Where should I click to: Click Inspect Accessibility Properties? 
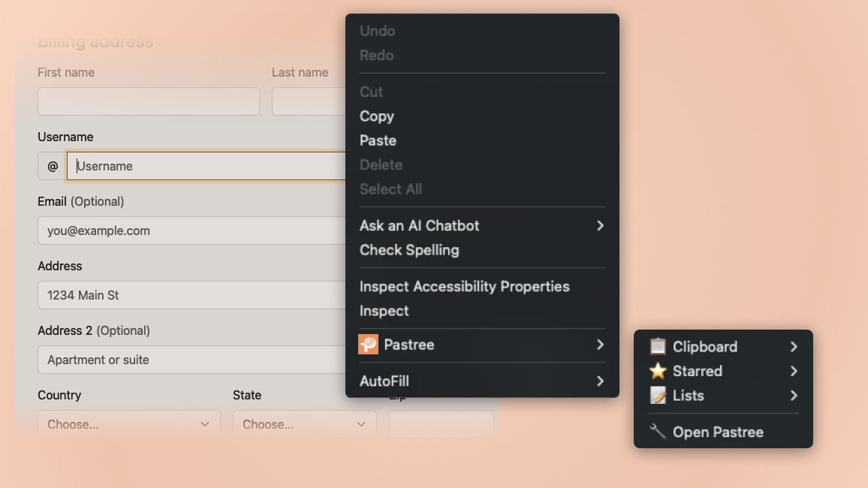coord(464,286)
